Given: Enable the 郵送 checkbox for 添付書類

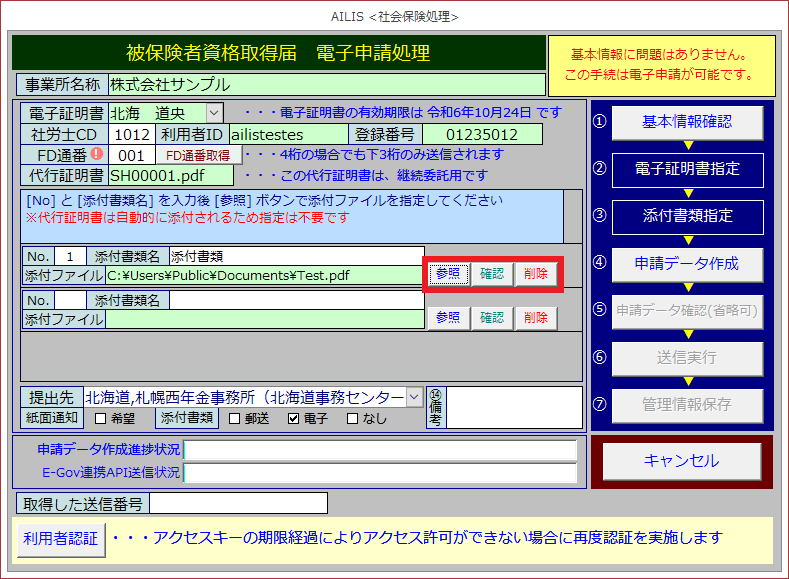Looking at the screenshot, I should (x=235, y=418).
